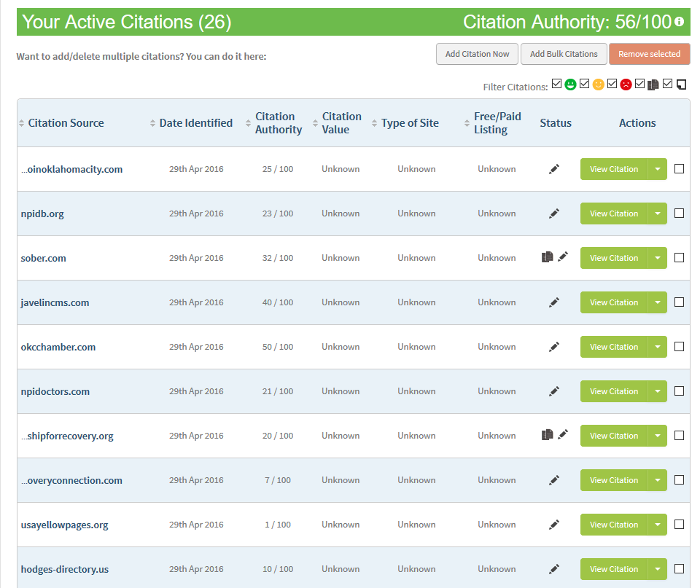
Task: Uncheck the red face filter checkbox
Action: point(612,83)
